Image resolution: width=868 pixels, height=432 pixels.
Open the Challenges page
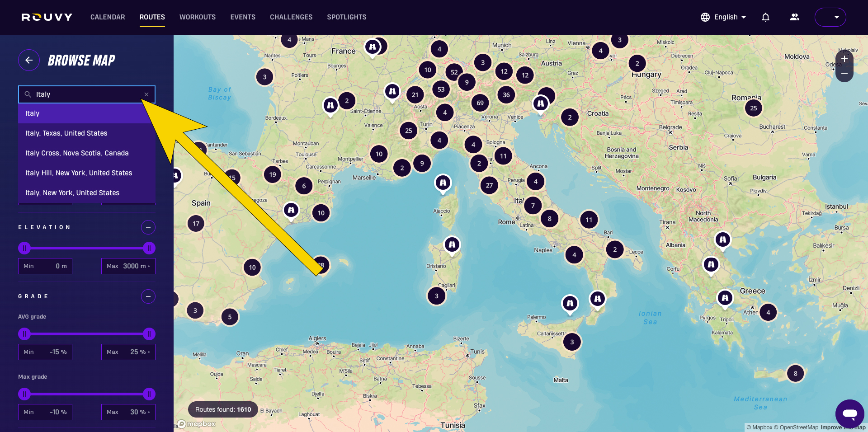pos(291,17)
